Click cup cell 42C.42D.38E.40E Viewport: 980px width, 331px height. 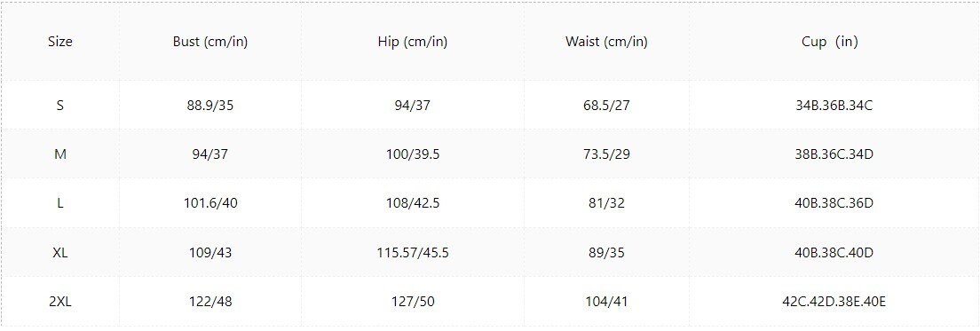coord(834,303)
